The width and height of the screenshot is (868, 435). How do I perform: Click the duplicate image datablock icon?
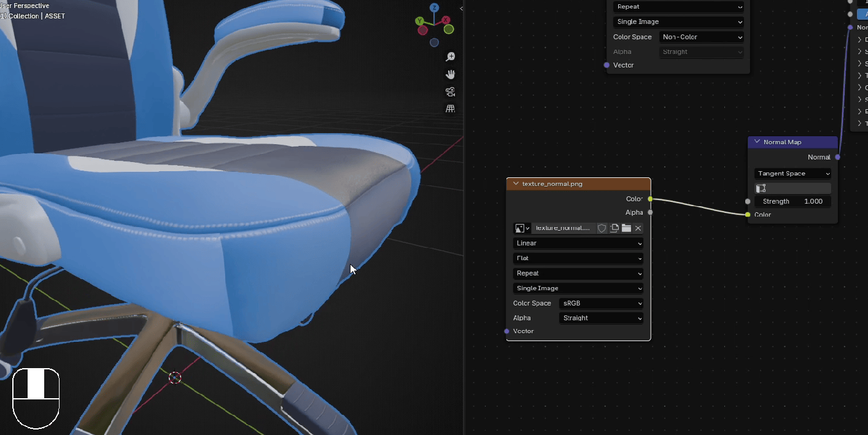tap(614, 228)
